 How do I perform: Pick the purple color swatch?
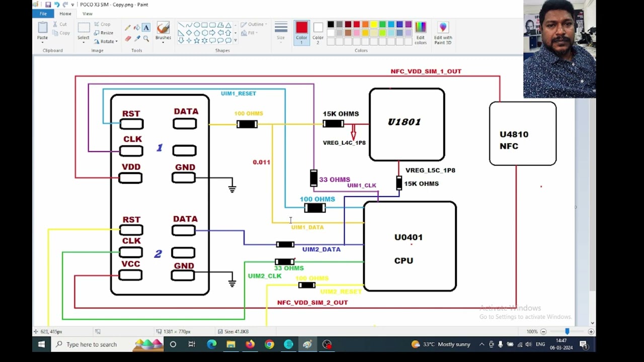409,24
